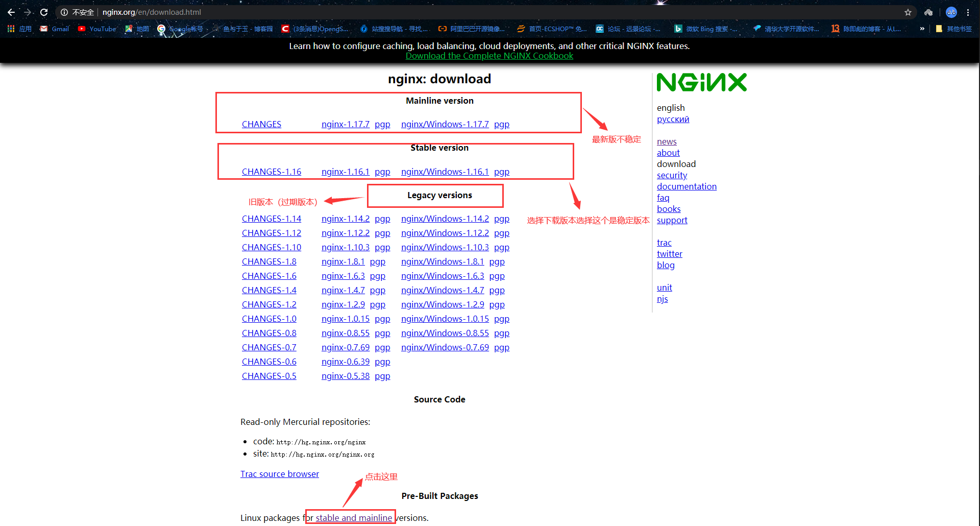The width and height of the screenshot is (980, 526).
Task: Download nginx-0.7.69
Action: (x=346, y=347)
